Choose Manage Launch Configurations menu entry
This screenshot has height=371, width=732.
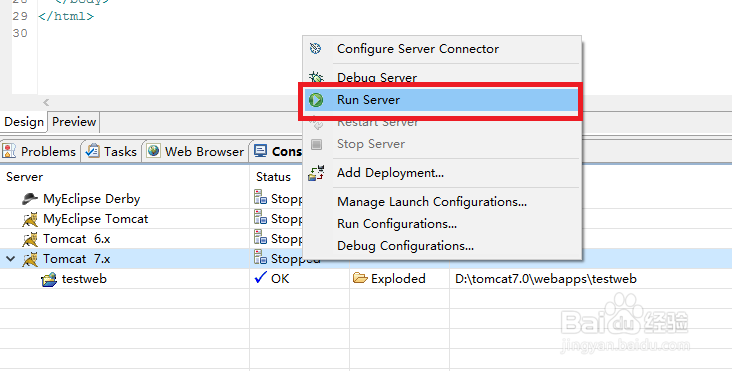tap(432, 202)
